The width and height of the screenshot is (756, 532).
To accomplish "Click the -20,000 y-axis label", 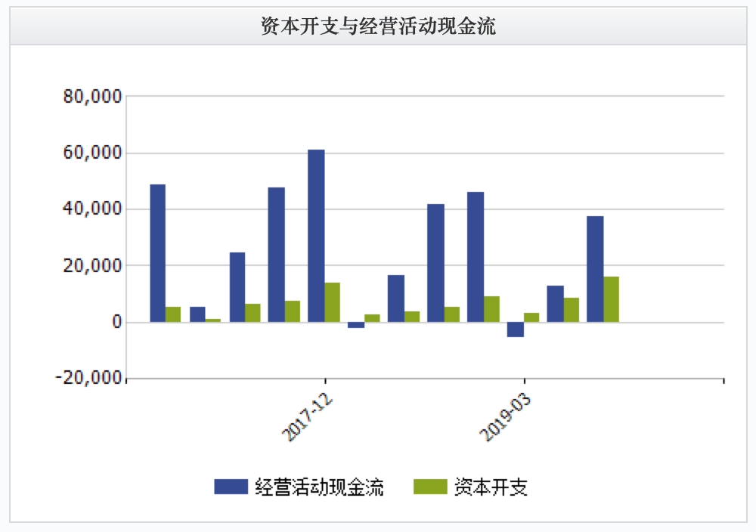I will click(88, 379).
